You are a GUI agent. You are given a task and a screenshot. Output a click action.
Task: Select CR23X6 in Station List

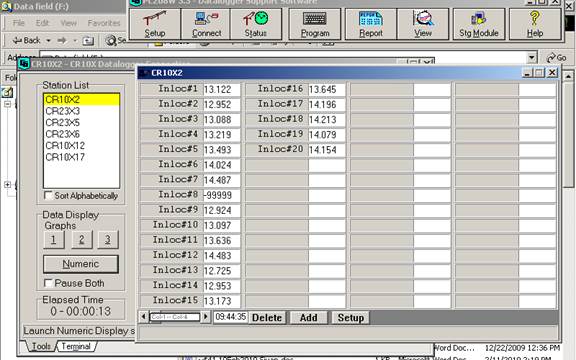pyautogui.click(x=82, y=134)
